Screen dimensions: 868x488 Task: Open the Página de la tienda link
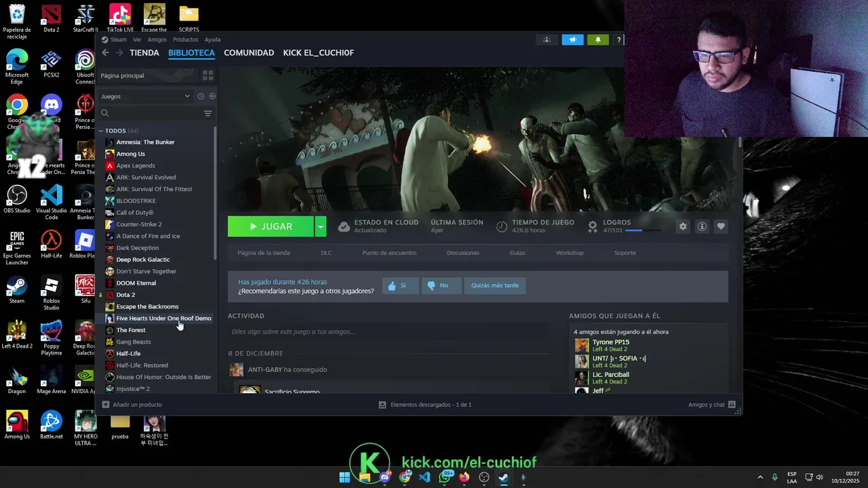coord(264,253)
